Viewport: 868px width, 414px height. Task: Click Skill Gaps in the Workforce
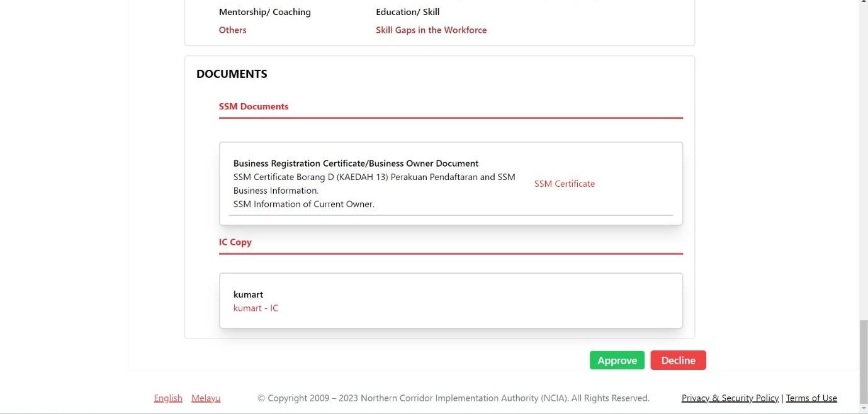pos(431,30)
